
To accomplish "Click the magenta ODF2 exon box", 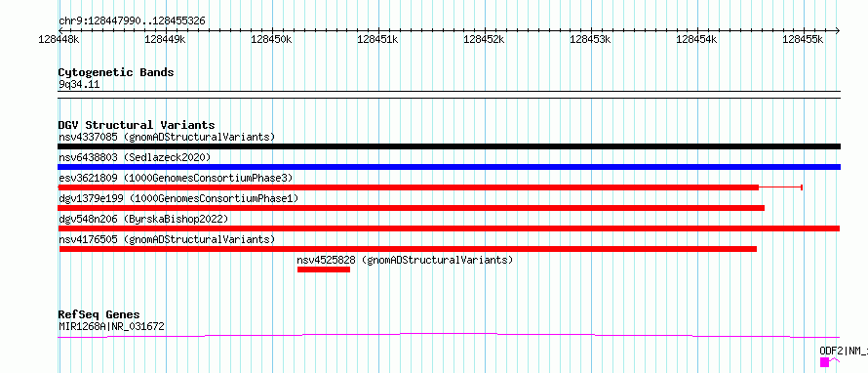I will [825, 362].
